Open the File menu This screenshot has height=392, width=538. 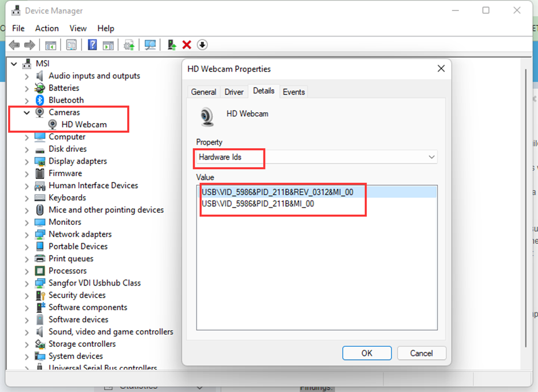click(x=18, y=29)
